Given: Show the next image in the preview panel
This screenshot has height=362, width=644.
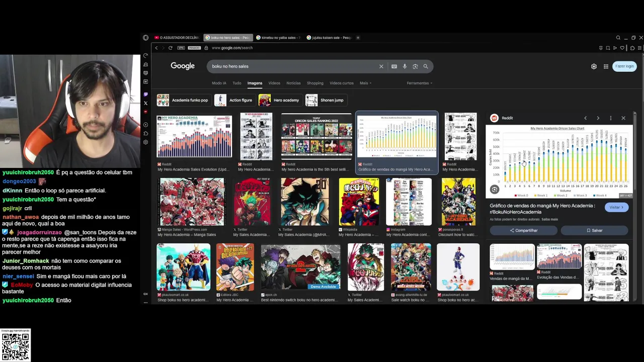Looking at the screenshot, I should [598, 118].
